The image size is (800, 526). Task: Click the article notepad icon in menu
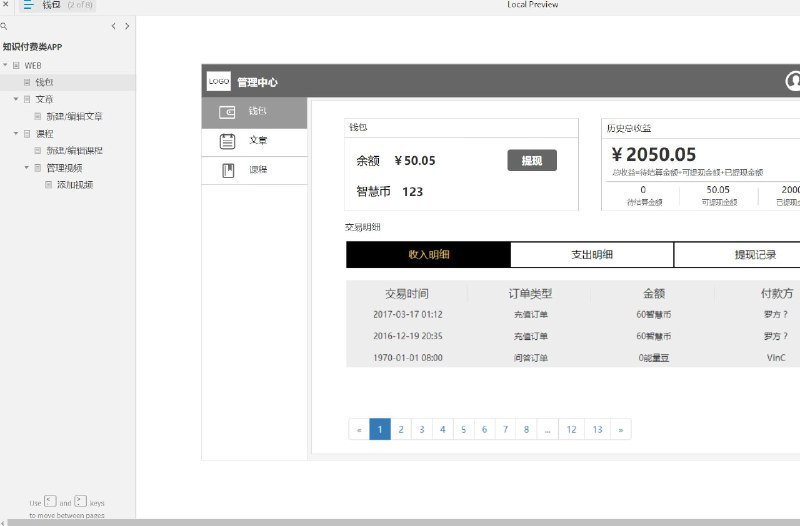tap(228, 141)
